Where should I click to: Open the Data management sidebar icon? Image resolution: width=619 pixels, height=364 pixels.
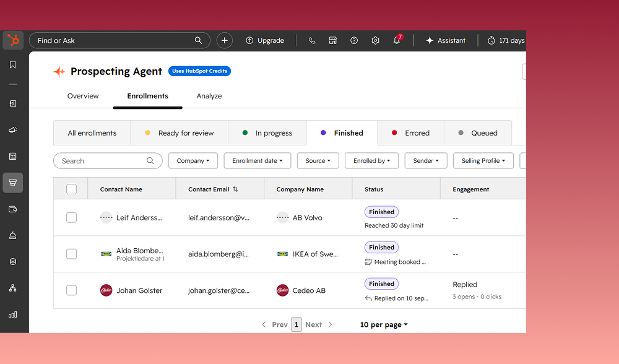tap(12, 262)
